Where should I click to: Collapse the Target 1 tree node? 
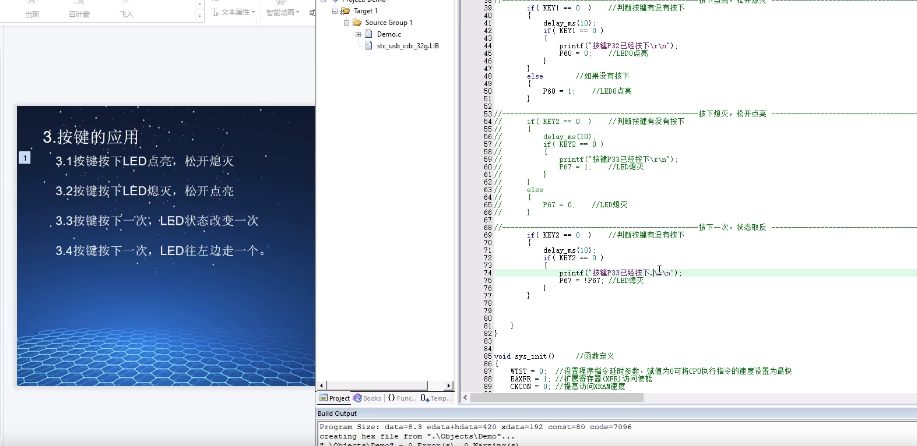[335, 11]
